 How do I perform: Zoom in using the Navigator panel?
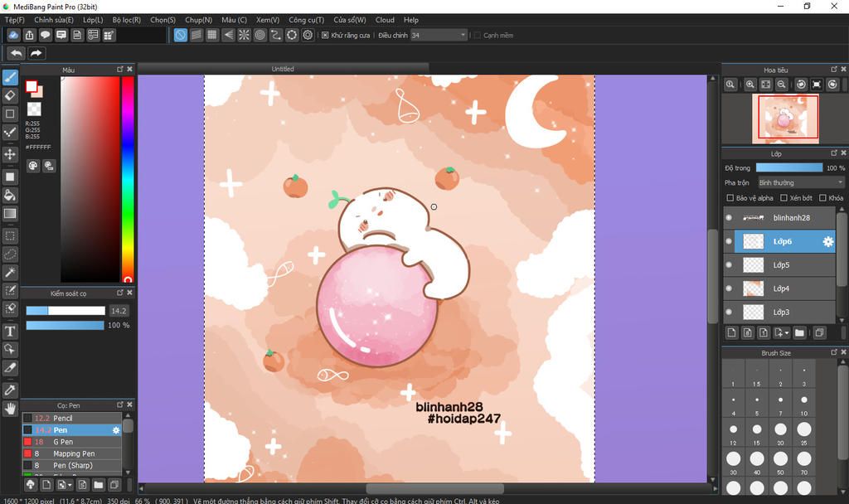coord(750,85)
